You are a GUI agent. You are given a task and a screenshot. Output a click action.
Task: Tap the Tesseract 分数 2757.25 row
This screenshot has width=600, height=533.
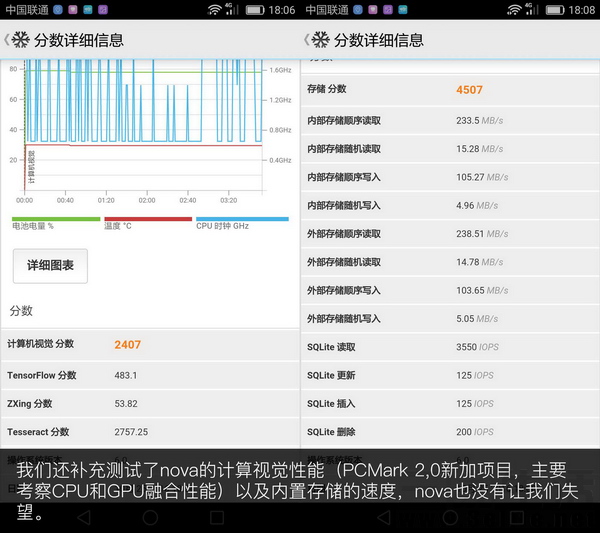(x=150, y=432)
